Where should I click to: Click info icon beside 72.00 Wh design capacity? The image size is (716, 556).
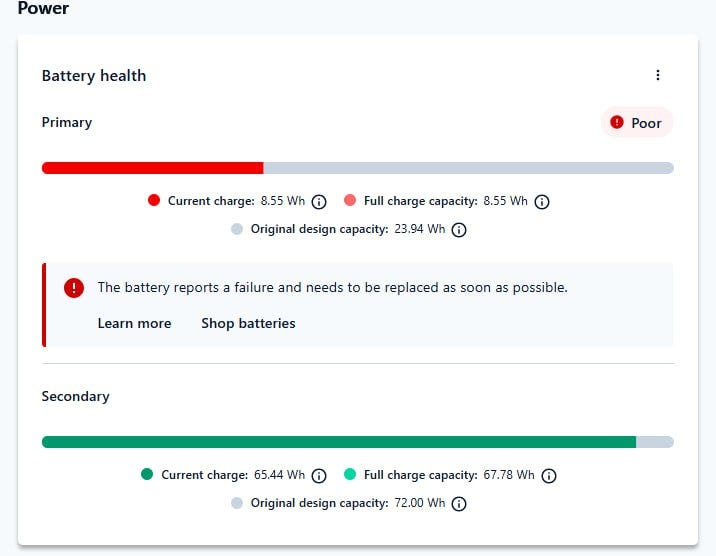click(x=458, y=504)
